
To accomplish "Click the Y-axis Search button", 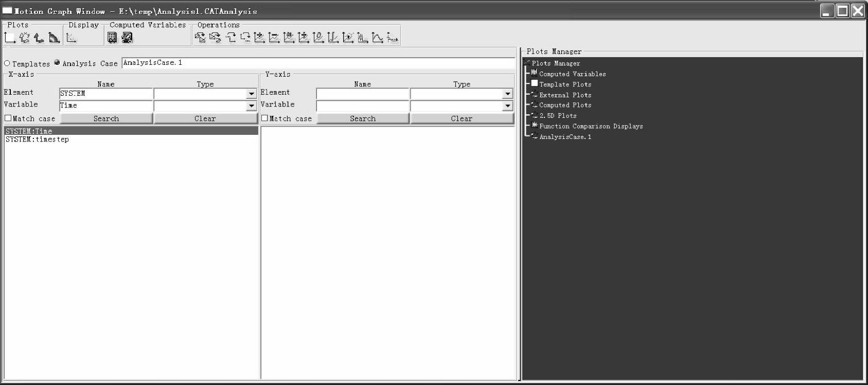I will (x=363, y=118).
